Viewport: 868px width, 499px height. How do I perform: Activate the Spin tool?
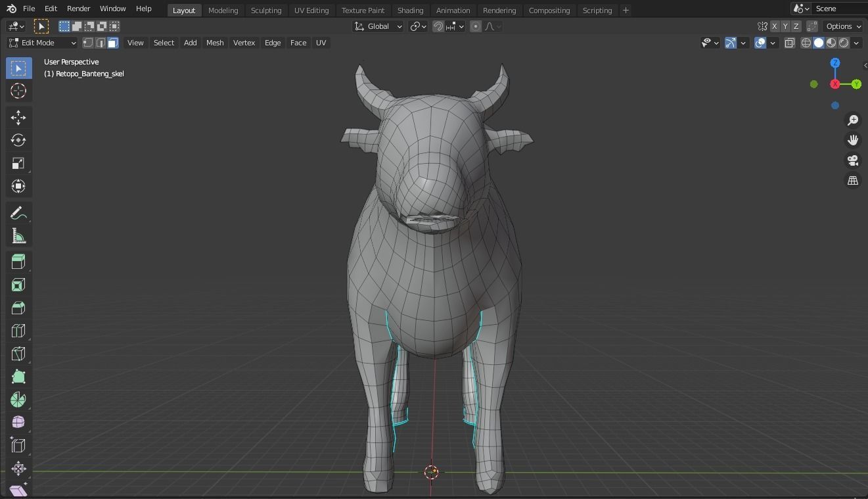click(x=18, y=400)
